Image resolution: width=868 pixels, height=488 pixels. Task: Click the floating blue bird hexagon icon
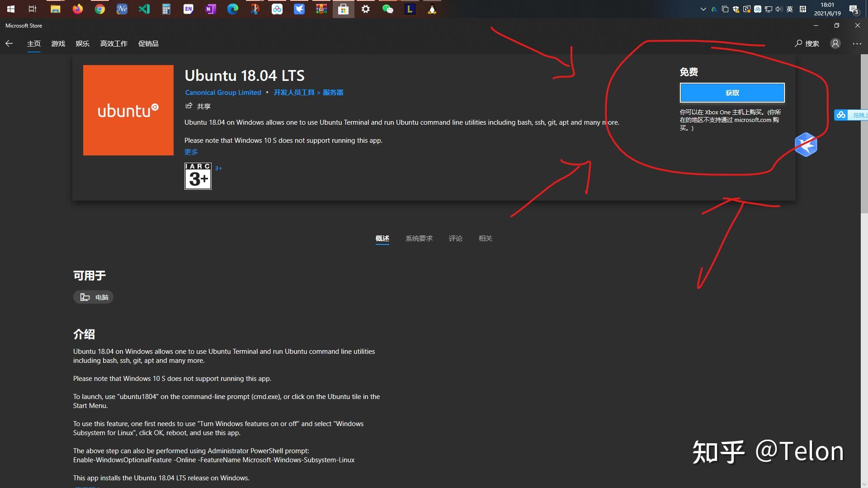[x=806, y=145]
